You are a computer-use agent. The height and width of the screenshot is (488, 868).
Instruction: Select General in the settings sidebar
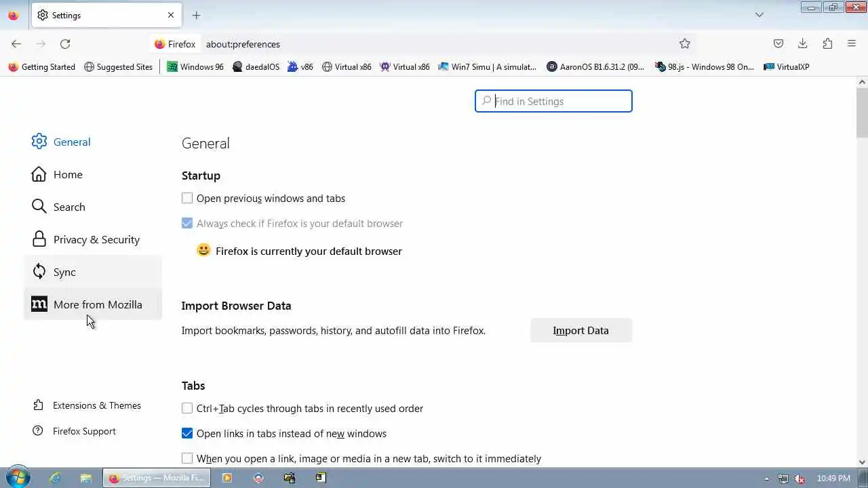93,142
